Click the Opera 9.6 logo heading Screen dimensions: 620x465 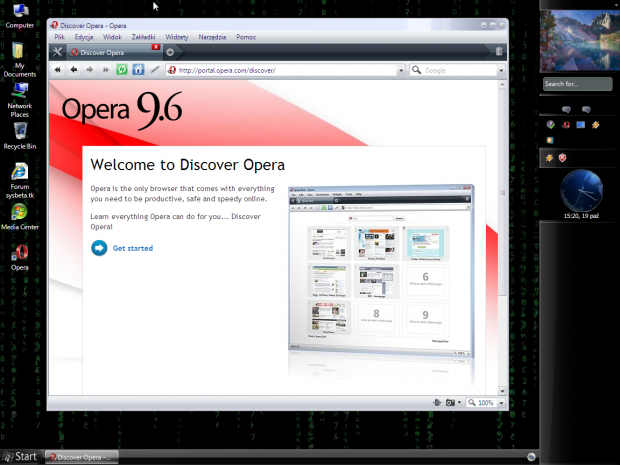pyautogui.click(x=122, y=110)
